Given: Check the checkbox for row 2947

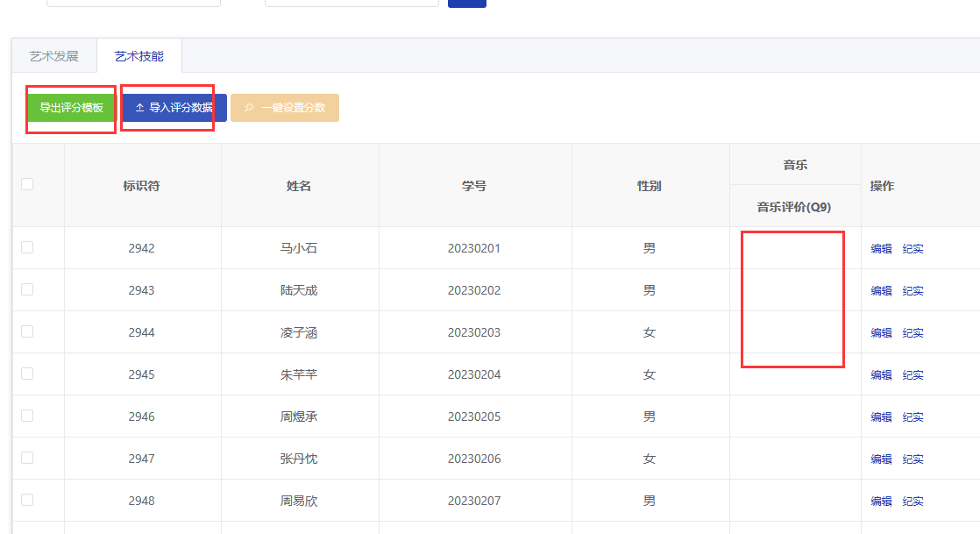Looking at the screenshot, I should [x=27, y=458].
